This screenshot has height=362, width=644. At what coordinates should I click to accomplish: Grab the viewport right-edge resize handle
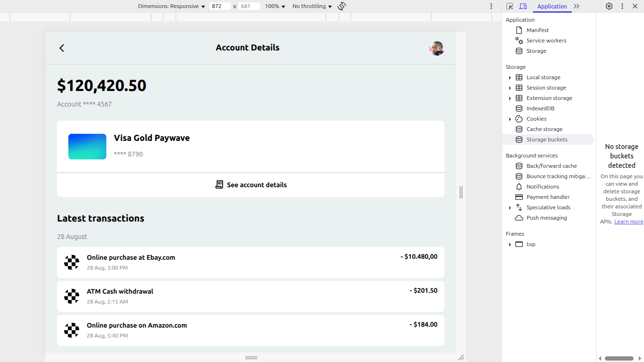pyautogui.click(x=461, y=192)
